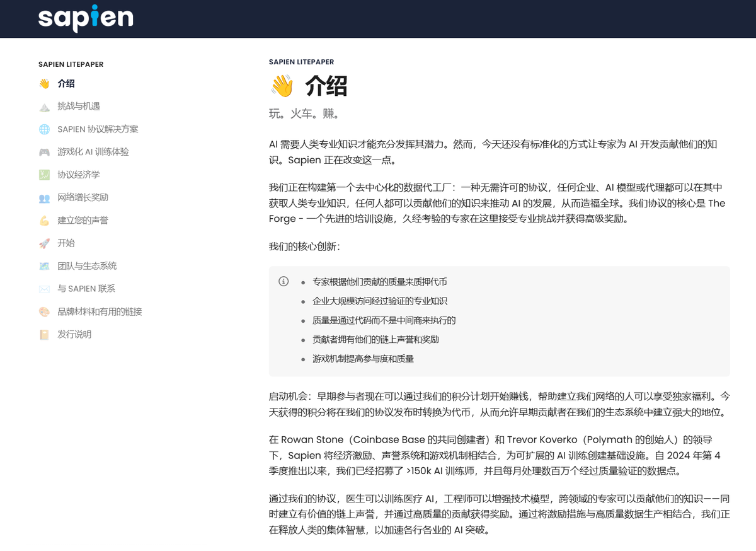Go to SAPIEN 协议解决方案 in the sidebar

click(98, 129)
